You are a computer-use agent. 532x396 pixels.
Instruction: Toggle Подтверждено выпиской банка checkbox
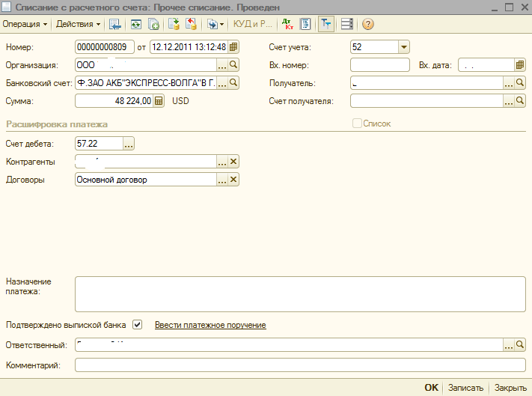point(137,325)
